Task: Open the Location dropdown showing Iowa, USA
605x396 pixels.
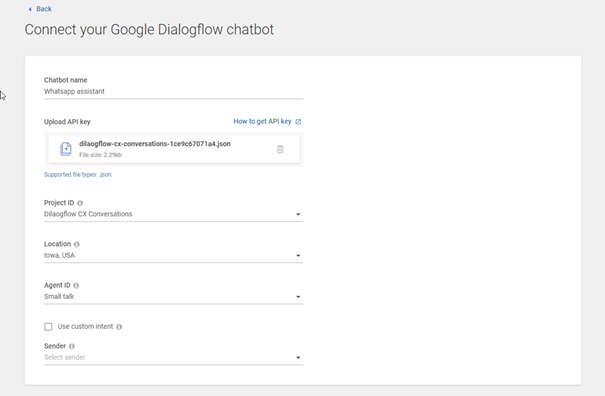Action: click(173, 256)
